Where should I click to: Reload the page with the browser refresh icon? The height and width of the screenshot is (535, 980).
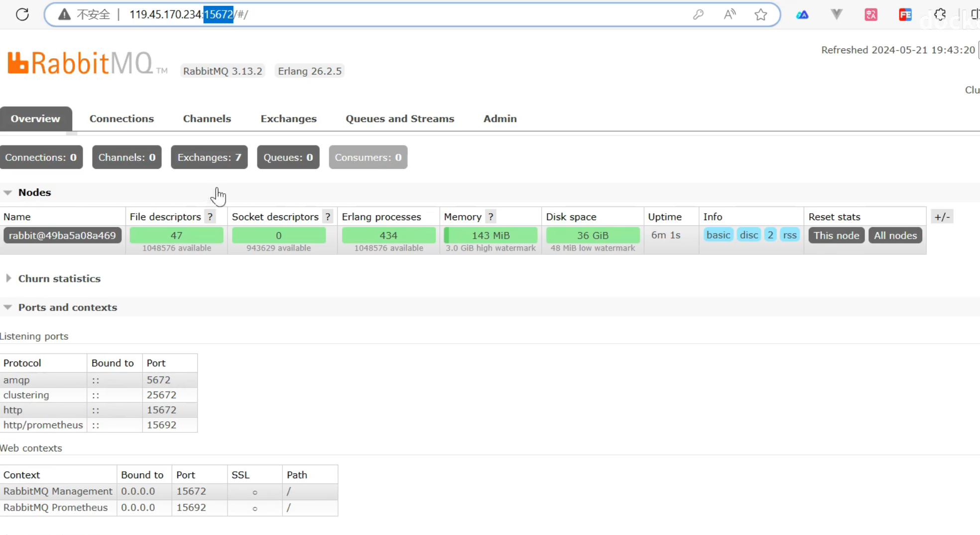point(22,14)
